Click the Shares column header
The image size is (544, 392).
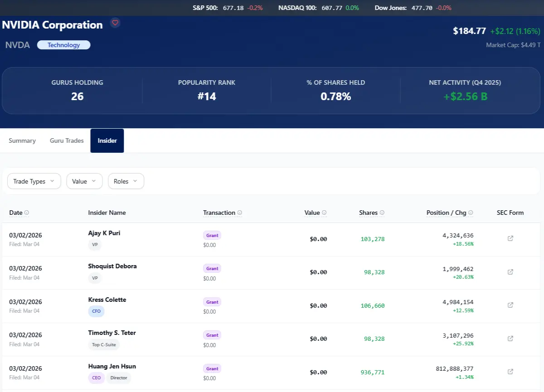pos(369,213)
